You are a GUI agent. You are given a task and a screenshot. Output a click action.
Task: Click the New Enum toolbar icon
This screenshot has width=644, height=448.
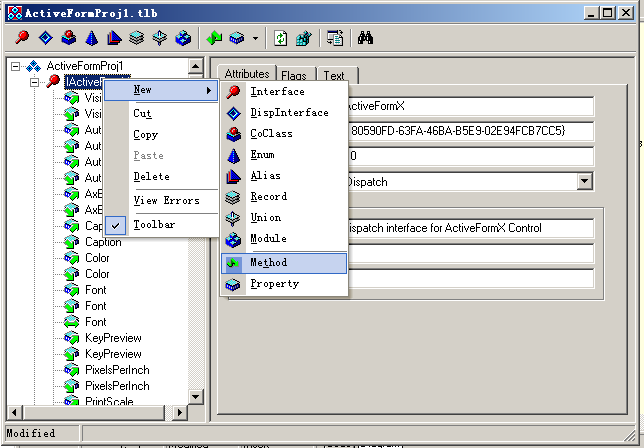(x=91, y=39)
